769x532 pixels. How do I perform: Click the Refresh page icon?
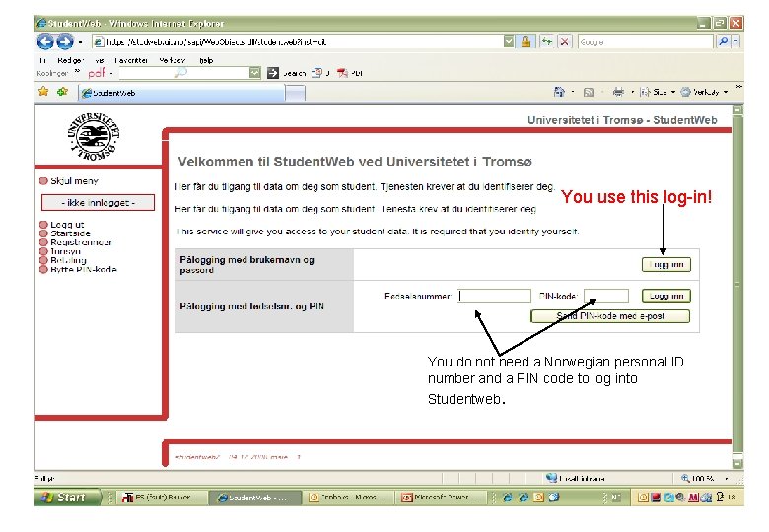tap(547, 42)
